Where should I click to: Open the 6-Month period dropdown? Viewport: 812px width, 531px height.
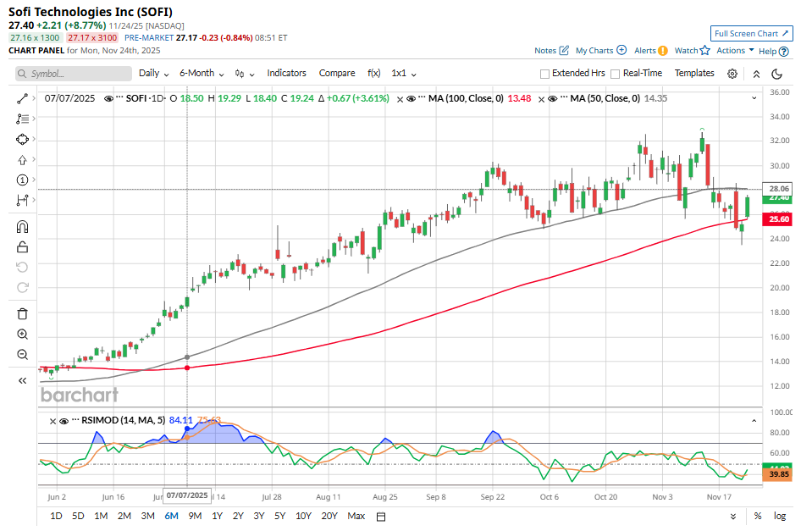pos(202,74)
